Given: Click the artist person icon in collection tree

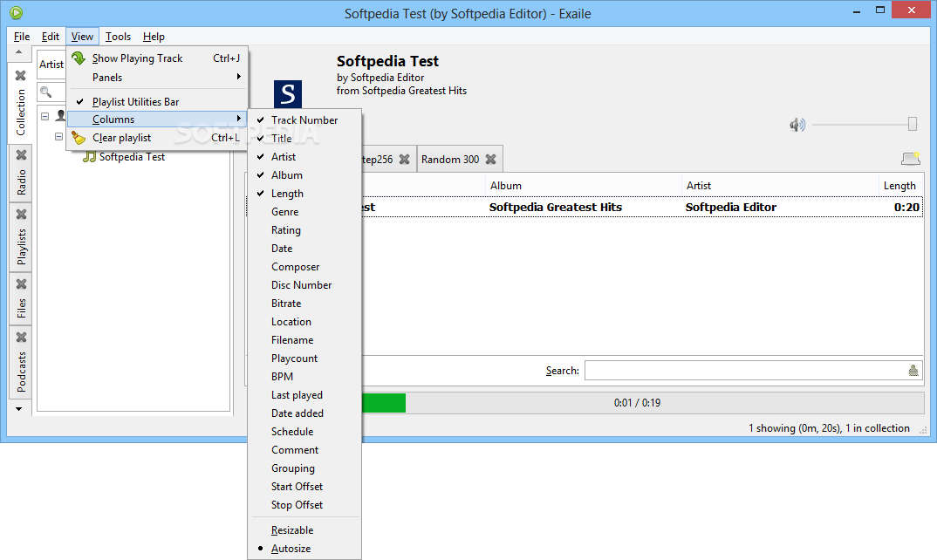Looking at the screenshot, I should point(60,115).
